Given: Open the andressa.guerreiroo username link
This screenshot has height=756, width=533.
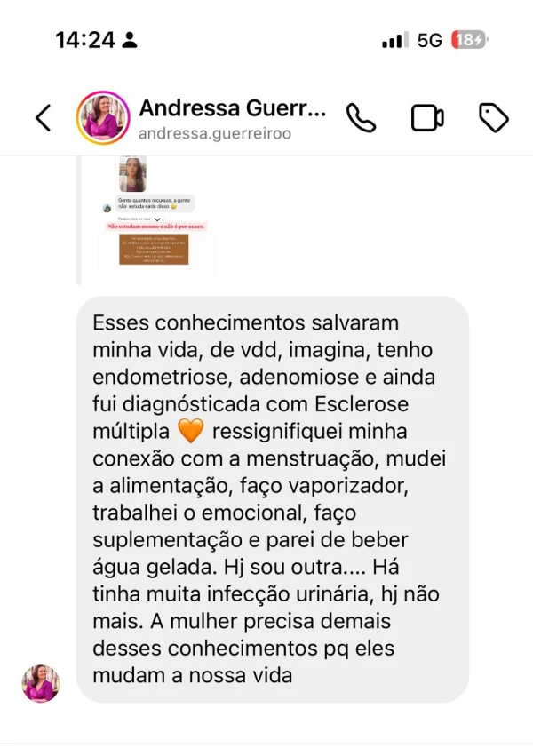Looking at the screenshot, I should (x=215, y=133).
